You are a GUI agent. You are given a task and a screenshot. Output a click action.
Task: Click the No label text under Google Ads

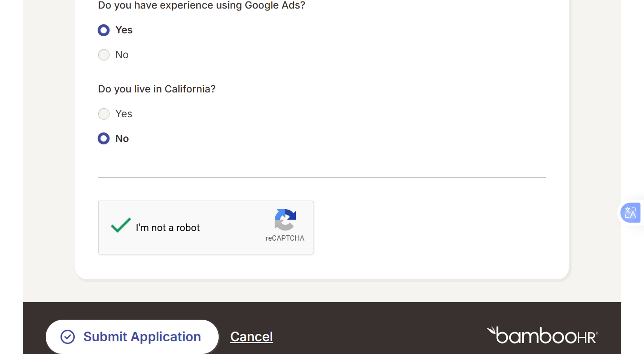pyautogui.click(x=122, y=55)
